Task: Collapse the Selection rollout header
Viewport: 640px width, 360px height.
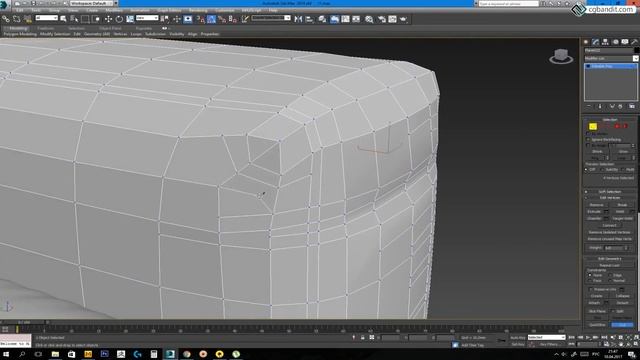Action: click(610, 120)
